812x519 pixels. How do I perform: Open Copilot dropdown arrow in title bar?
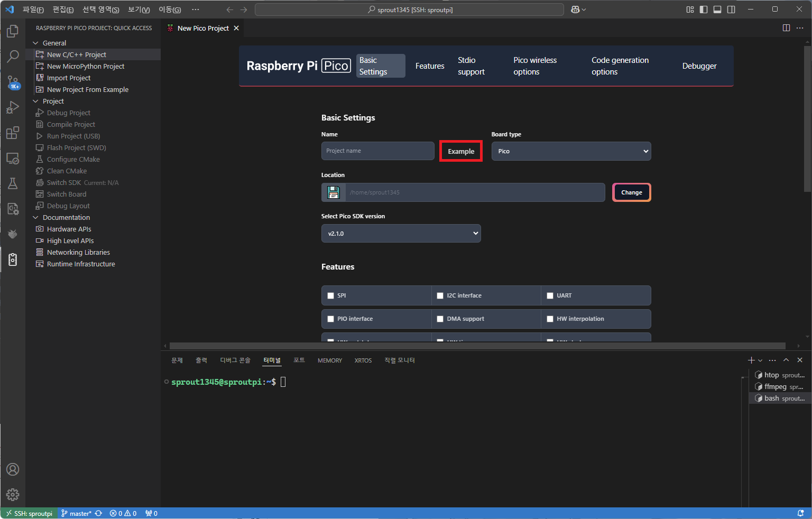click(584, 10)
